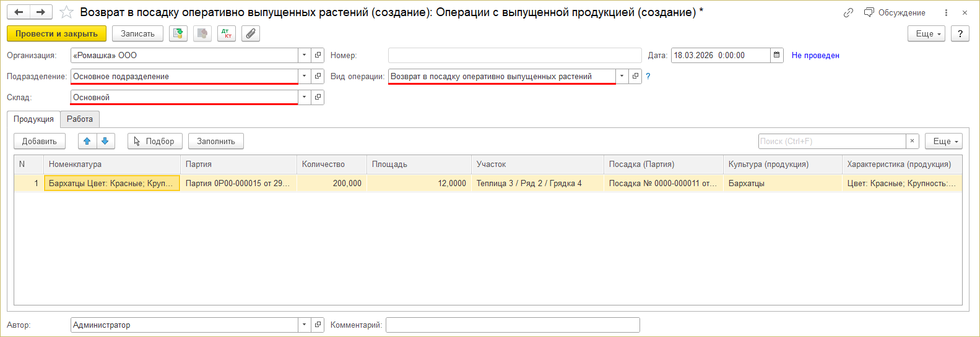Click the Добавить row button
980x337 pixels.
[x=40, y=141]
